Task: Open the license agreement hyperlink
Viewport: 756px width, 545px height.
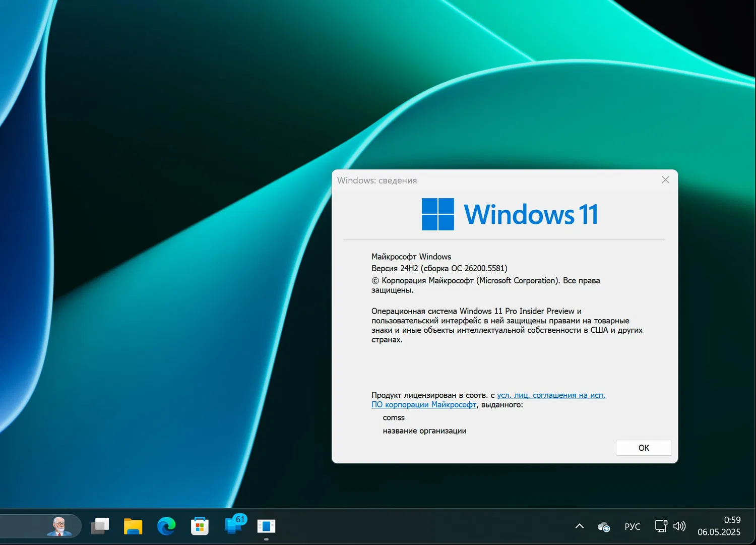Action: click(551, 395)
